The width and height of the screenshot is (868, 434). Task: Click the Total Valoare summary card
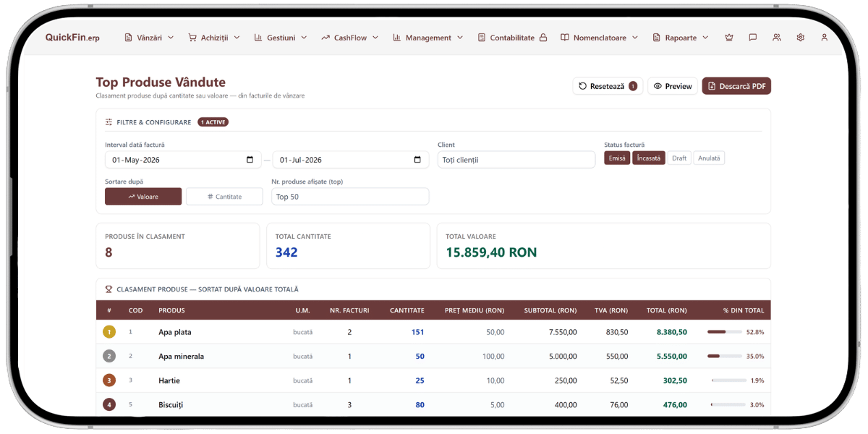(x=604, y=246)
